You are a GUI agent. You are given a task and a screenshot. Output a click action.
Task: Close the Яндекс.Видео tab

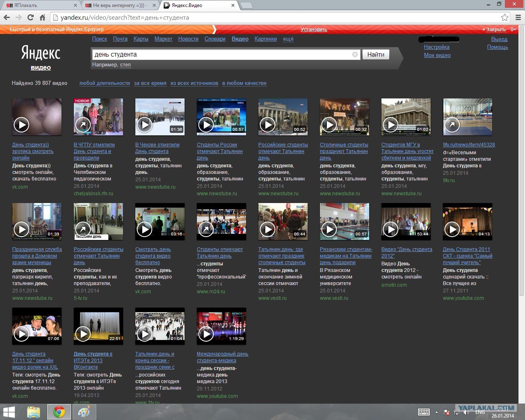(x=233, y=5)
